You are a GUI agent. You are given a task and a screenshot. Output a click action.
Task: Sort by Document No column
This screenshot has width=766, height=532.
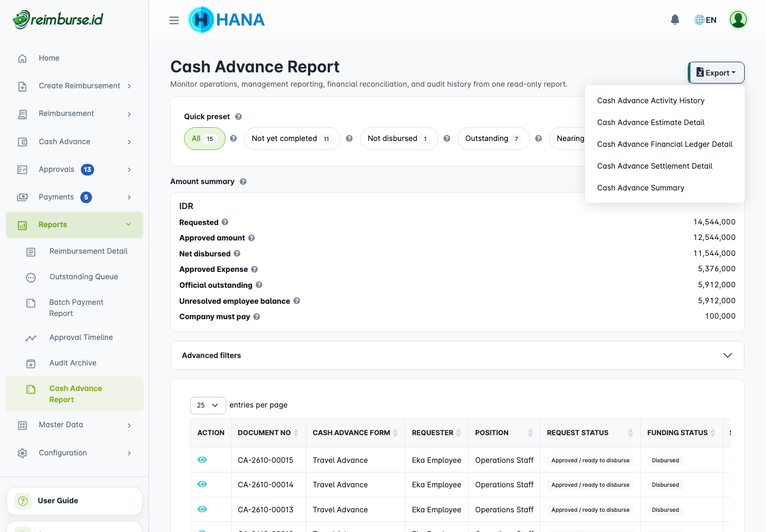(x=268, y=433)
